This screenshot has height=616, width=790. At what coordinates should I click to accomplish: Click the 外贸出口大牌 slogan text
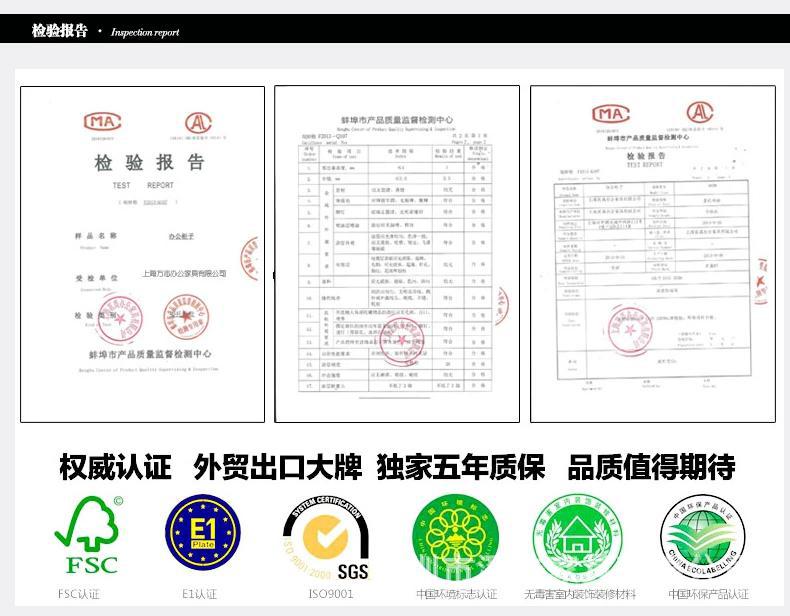278,467
